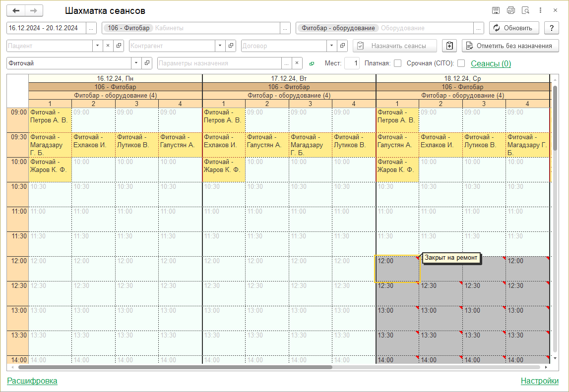Click the medical clipboard icon button
The image size is (569, 392).
[449, 46]
